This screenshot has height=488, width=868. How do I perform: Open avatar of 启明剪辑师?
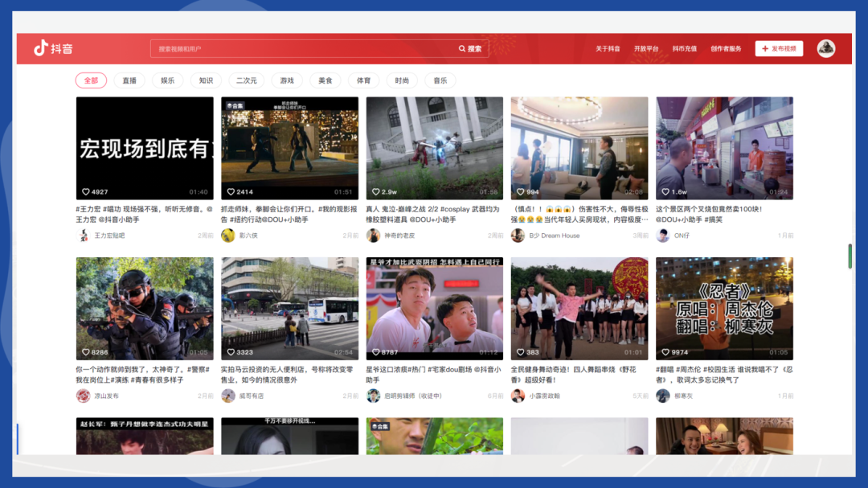pyautogui.click(x=373, y=396)
